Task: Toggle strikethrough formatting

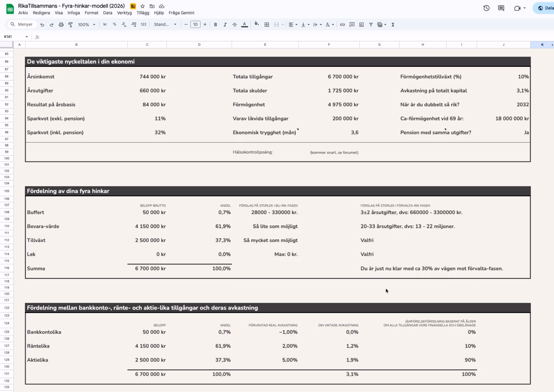Action: click(235, 25)
